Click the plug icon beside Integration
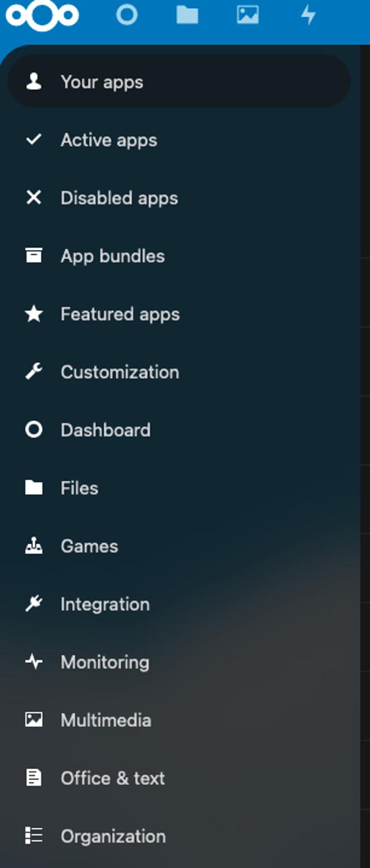 [x=34, y=604]
